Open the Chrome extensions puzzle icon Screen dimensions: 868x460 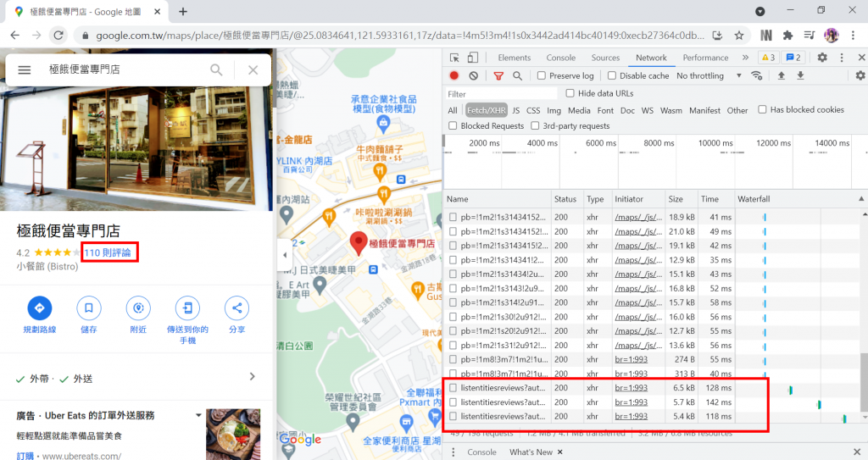787,36
